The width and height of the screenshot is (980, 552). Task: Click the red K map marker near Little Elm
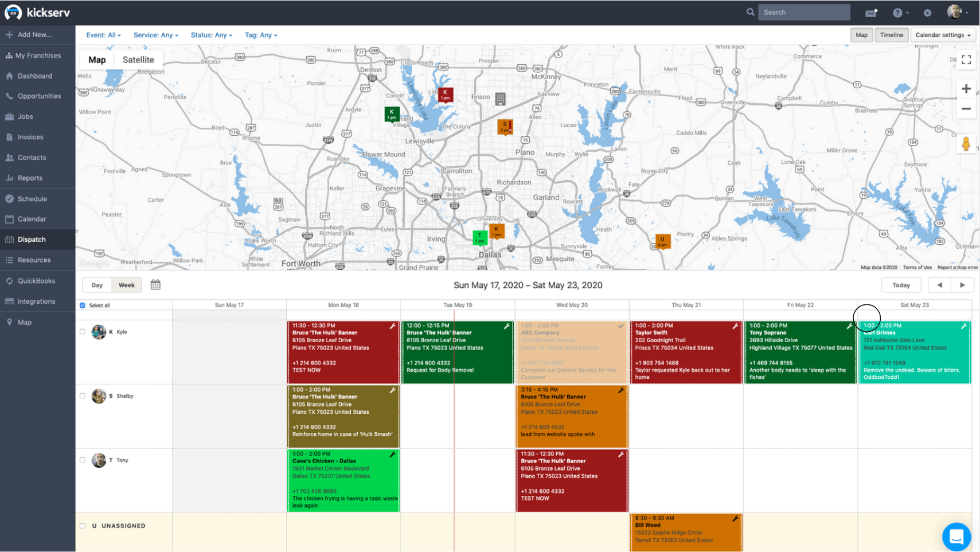(x=445, y=95)
